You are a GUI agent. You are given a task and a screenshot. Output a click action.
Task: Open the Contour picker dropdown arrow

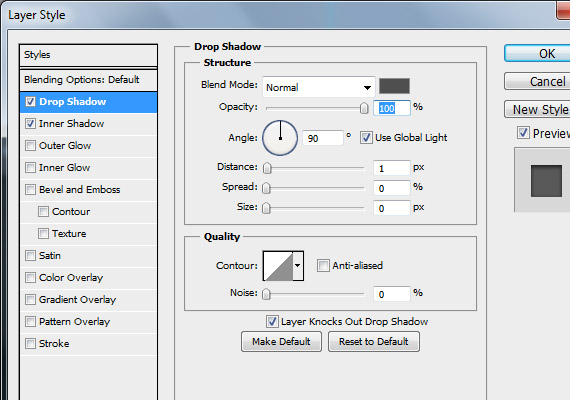(298, 266)
